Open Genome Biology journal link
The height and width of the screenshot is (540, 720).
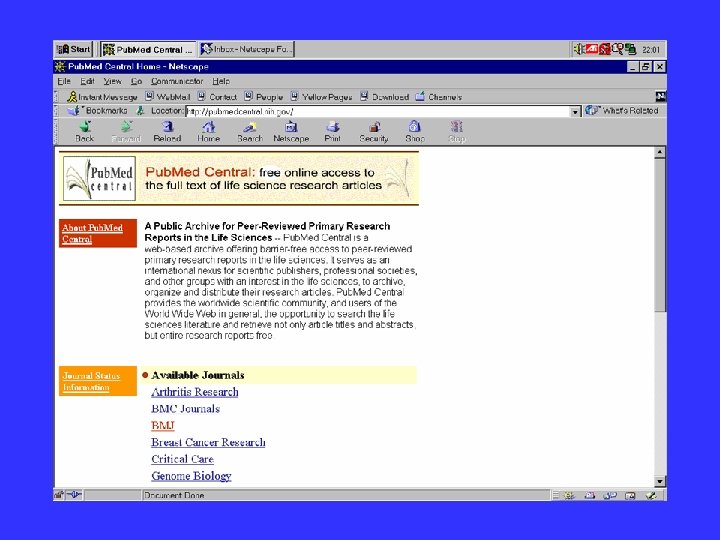tap(191, 476)
